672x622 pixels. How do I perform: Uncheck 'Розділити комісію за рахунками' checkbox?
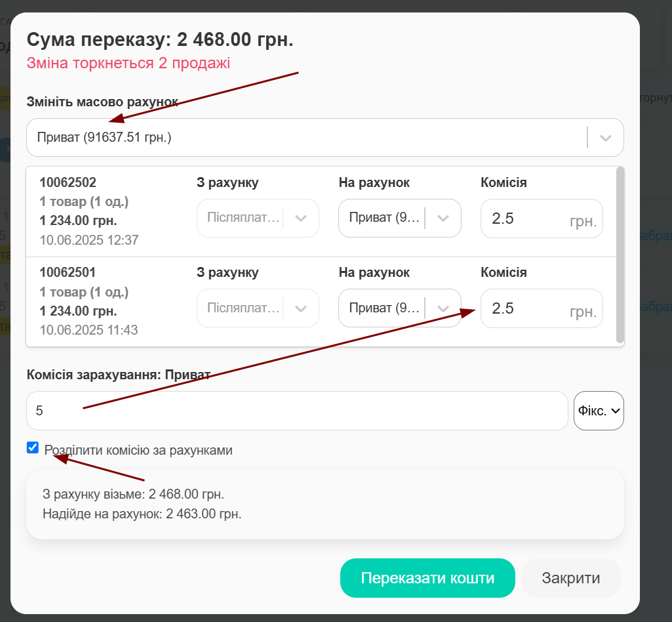(x=33, y=448)
